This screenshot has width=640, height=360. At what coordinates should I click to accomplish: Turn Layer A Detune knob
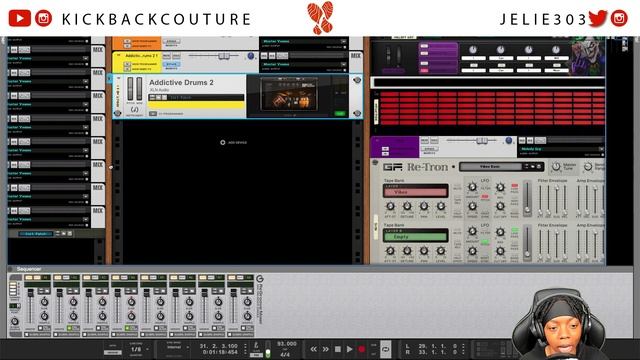coord(407,207)
